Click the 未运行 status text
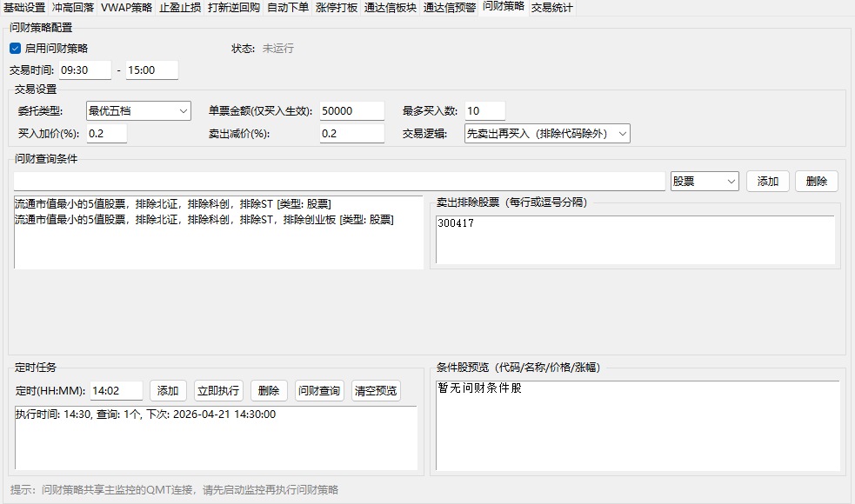 tap(278, 49)
